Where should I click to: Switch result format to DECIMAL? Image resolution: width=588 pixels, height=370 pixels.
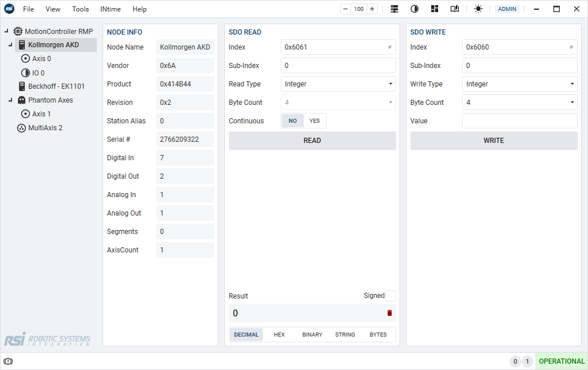pyautogui.click(x=246, y=334)
